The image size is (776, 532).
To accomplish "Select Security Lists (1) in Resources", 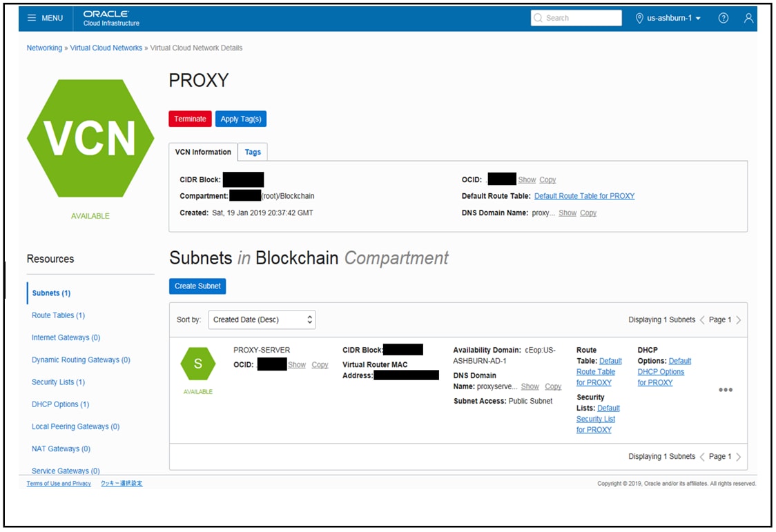I will pyautogui.click(x=59, y=382).
